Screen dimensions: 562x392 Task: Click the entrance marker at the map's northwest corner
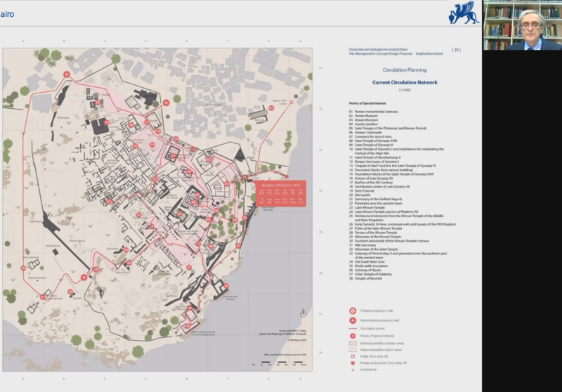(67, 74)
